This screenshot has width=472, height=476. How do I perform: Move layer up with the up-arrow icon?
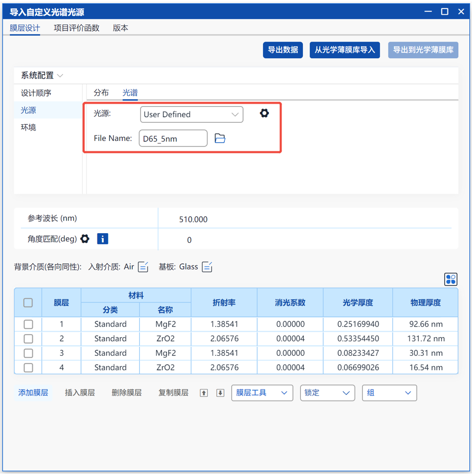204,393
